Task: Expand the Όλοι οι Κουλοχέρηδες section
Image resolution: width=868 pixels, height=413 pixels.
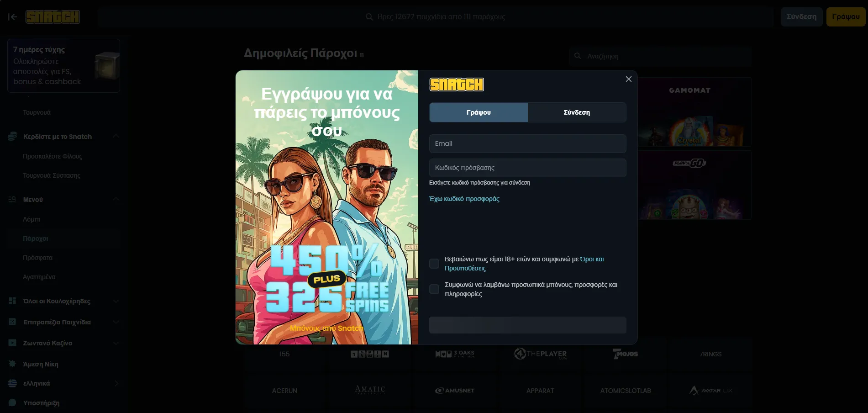Action: (116, 301)
